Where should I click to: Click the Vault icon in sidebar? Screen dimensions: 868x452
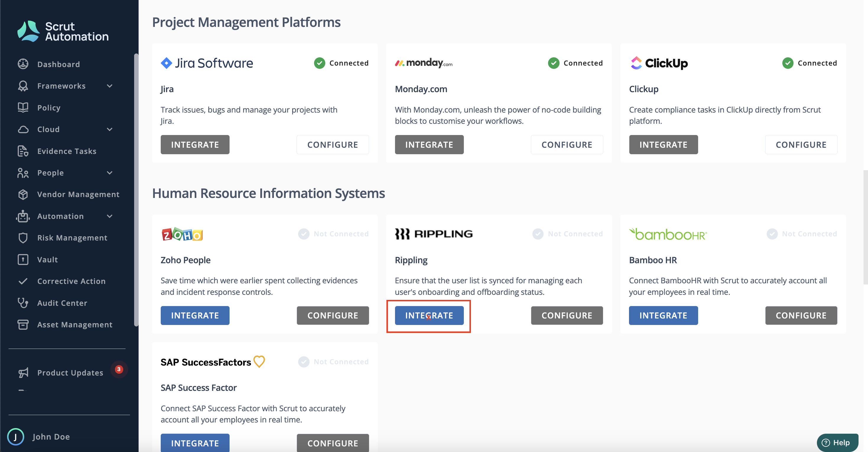(x=23, y=260)
